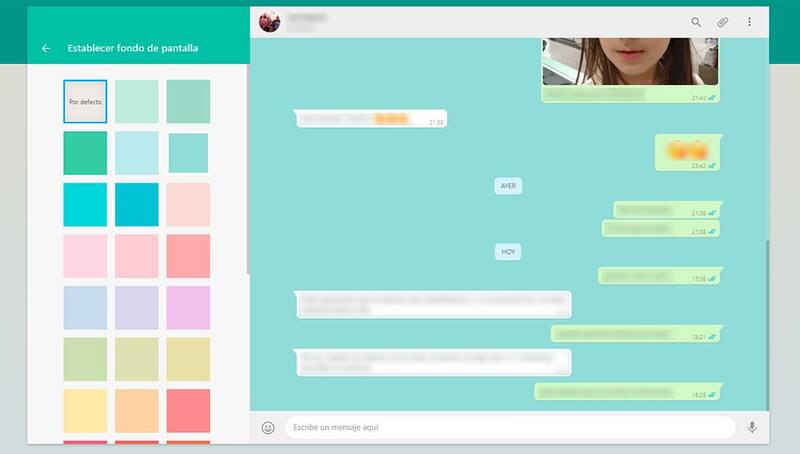Open the contact profile picture
800x454 pixels.
coord(270,22)
